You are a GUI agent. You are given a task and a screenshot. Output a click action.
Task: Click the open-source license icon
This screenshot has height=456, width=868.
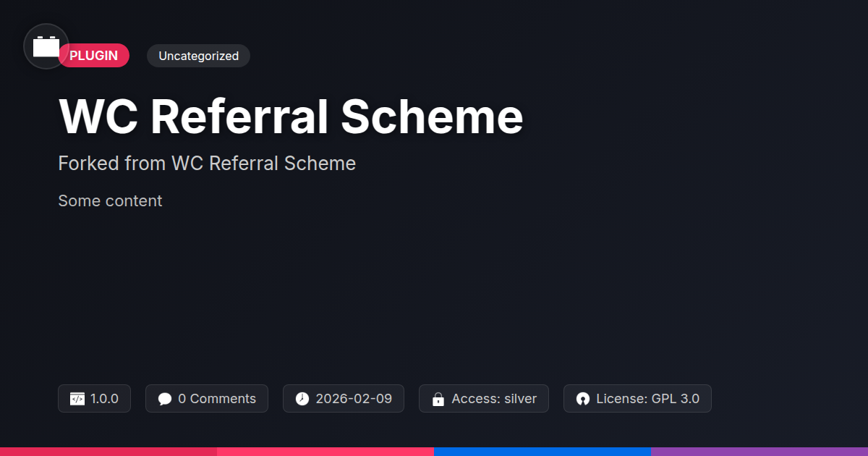pyautogui.click(x=583, y=399)
